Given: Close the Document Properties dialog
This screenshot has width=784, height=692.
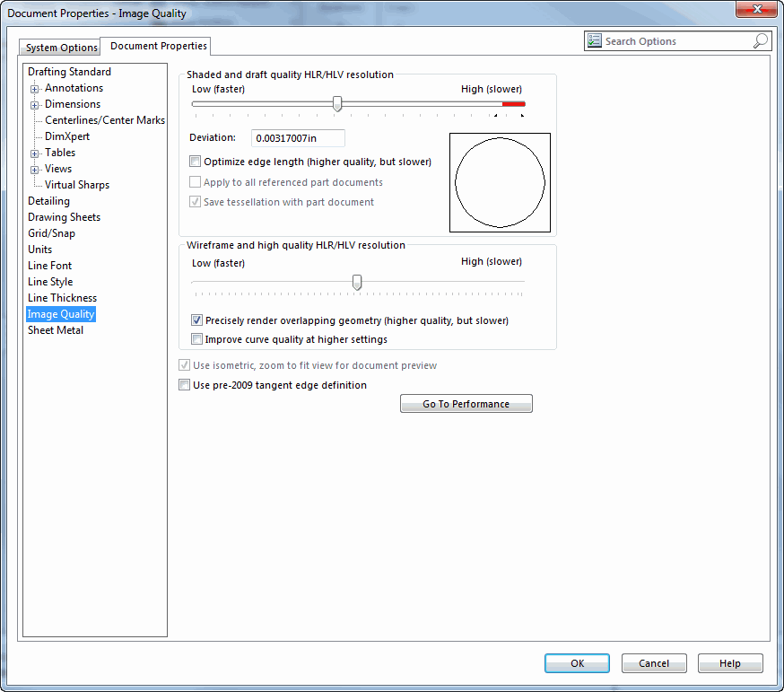Looking at the screenshot, I should coord(756,9).
